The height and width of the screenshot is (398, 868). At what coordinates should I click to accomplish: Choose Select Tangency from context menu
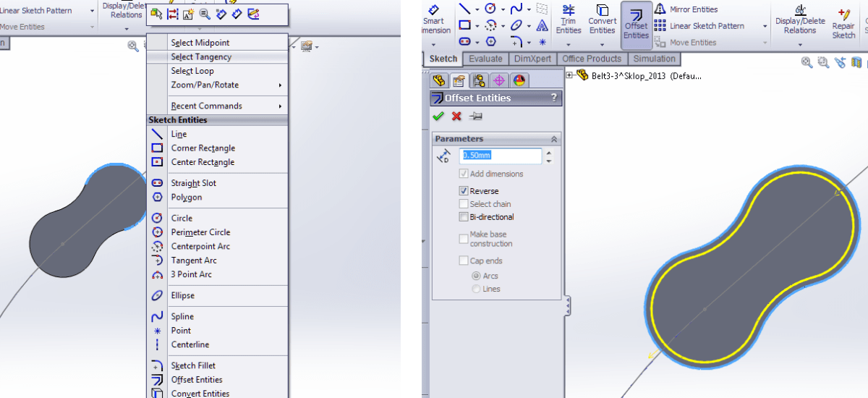coord(201,57)
